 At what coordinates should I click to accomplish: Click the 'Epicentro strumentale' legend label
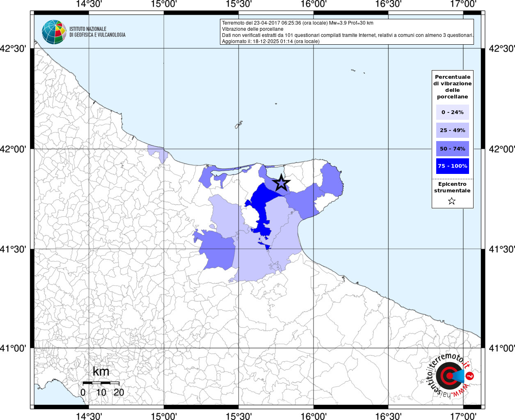(x=452, y=187)
